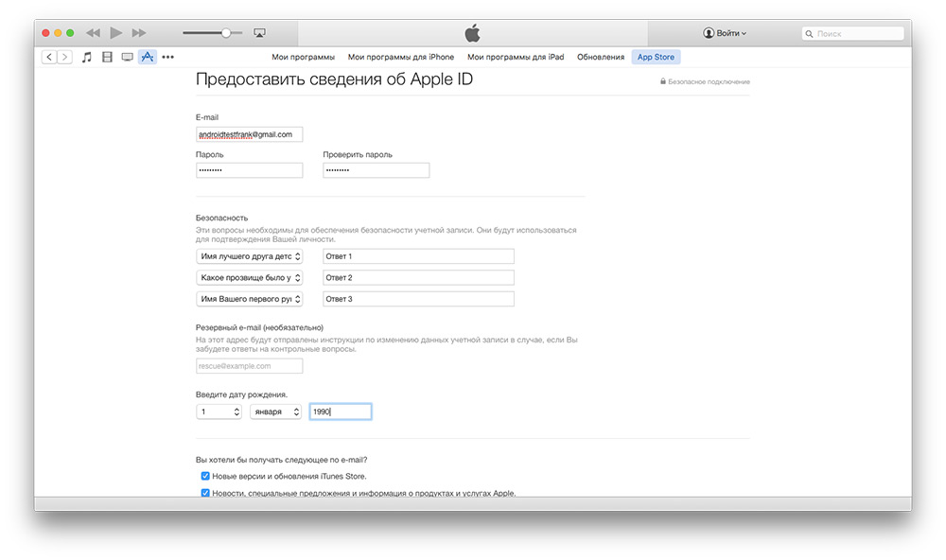Open the birth day dropdown
Image resolution: width=946 pixels, height=560 pixels.
(x=219, y=411)
